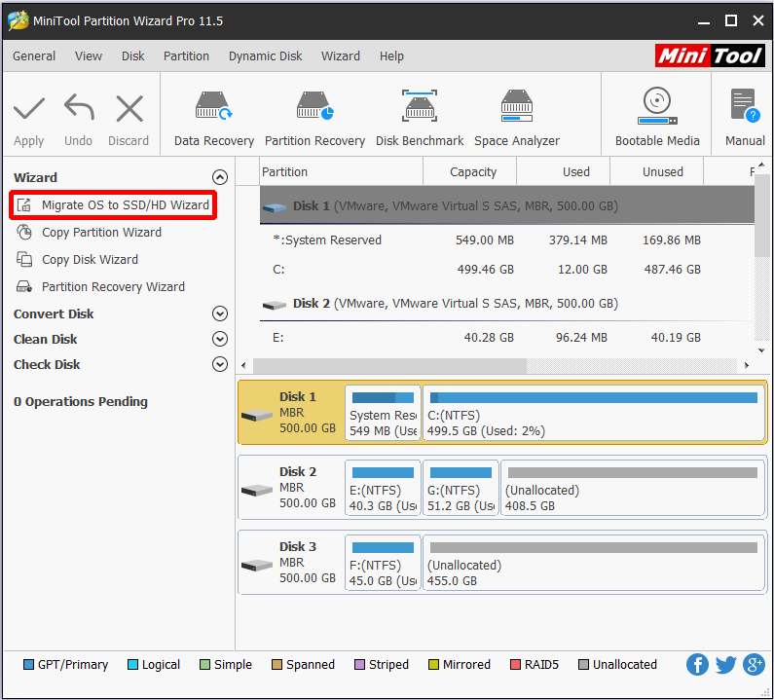The image size is (774, 700).
Task: Open the Google Plus share icon
Action: click(x=754, y=664)
